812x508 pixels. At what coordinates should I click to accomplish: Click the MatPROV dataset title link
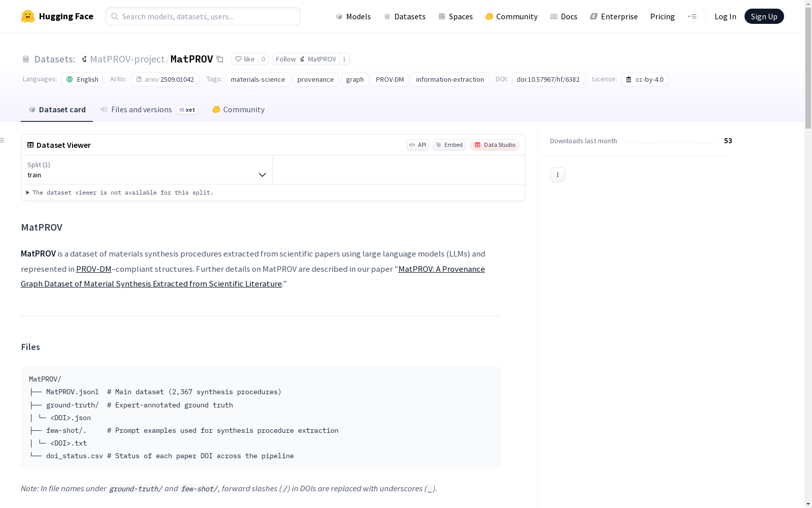[x=192, y=59]
